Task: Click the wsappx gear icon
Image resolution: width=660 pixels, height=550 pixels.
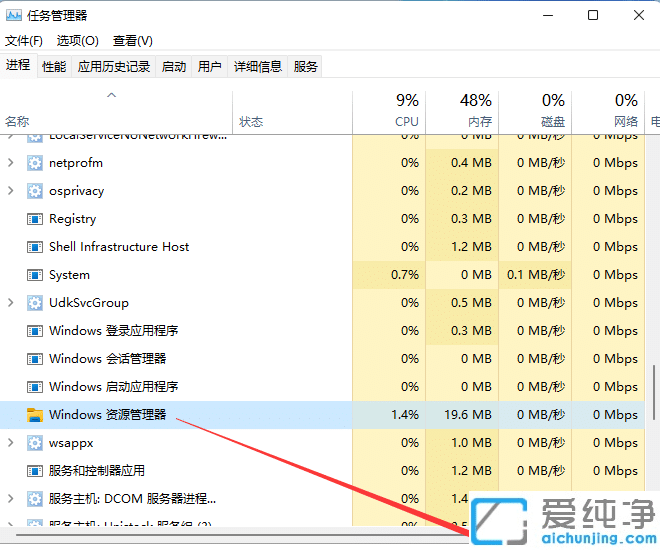Action: tap(35, 443)
